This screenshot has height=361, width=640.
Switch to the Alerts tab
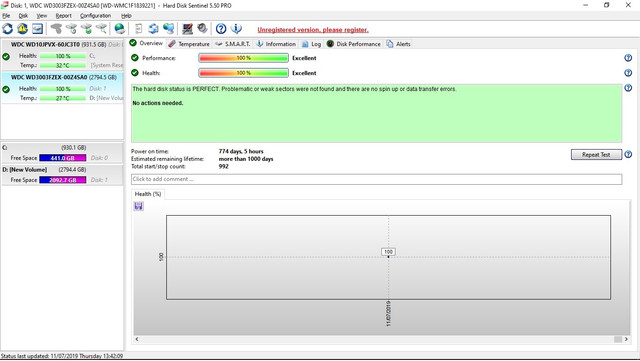398,44
